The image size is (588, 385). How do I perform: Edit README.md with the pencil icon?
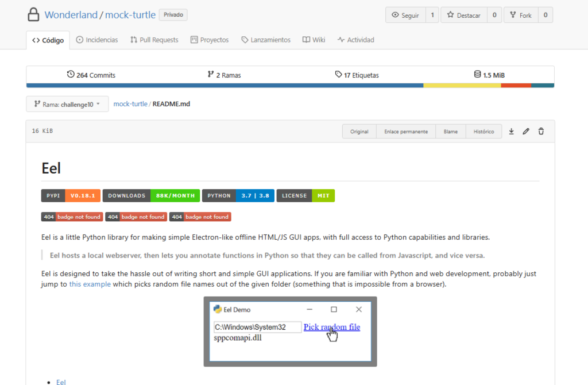[526, 132]
